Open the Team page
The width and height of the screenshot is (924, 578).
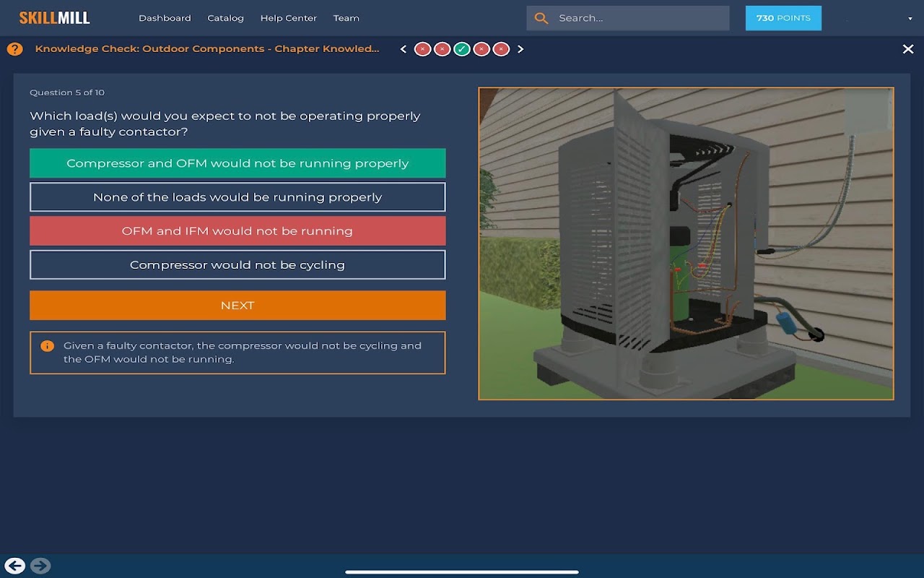click(x=346, y=18)
